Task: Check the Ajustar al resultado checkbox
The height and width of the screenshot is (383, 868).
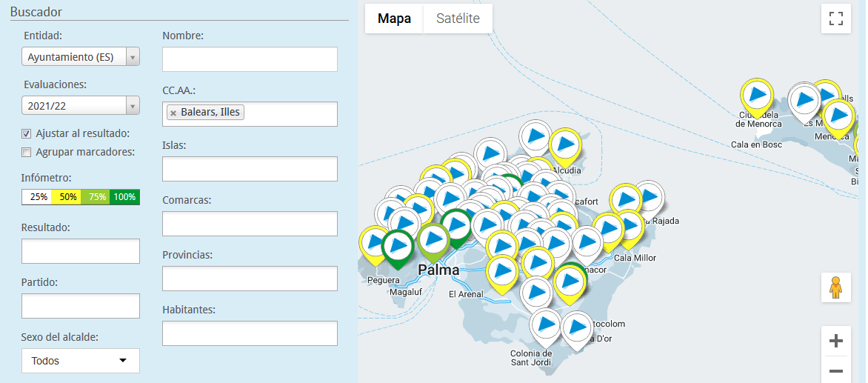Action: click(26, 134)
